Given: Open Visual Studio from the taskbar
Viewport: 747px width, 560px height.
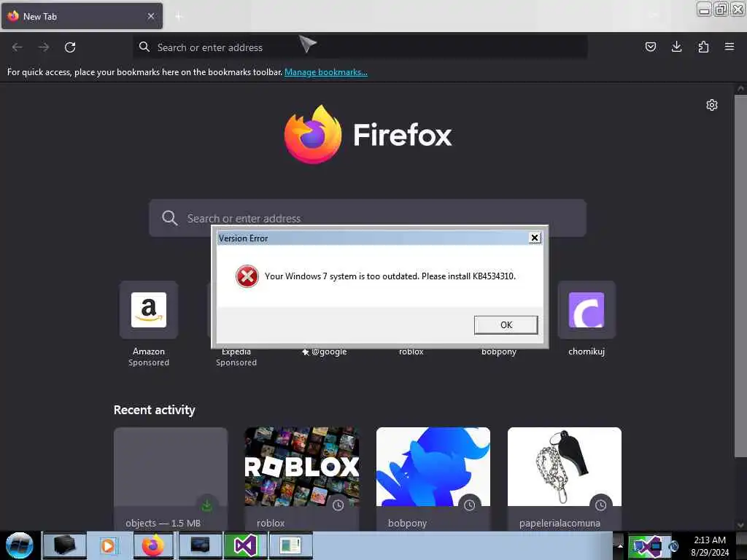Looking at the screenshot, I should pyautogui.click(x=245, y=545).
